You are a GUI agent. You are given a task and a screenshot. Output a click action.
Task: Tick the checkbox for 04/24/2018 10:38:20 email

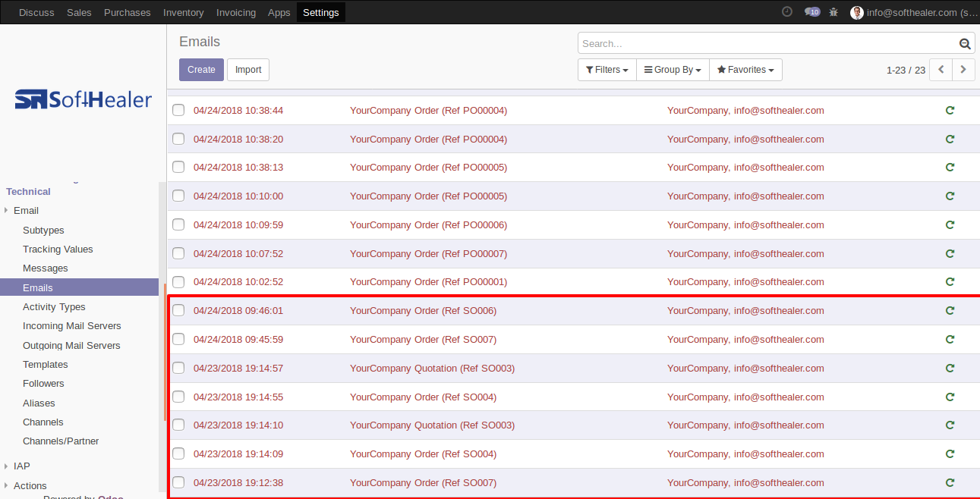[x=178, y=140]
